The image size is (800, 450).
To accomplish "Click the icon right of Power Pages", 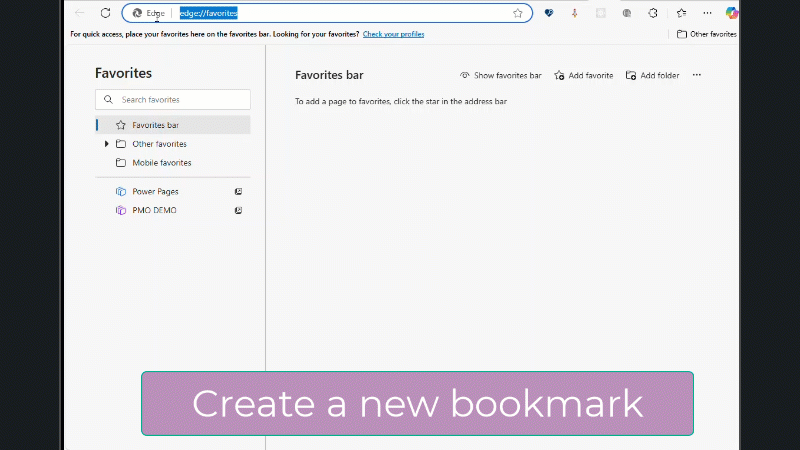I will (x=238, y=192).
